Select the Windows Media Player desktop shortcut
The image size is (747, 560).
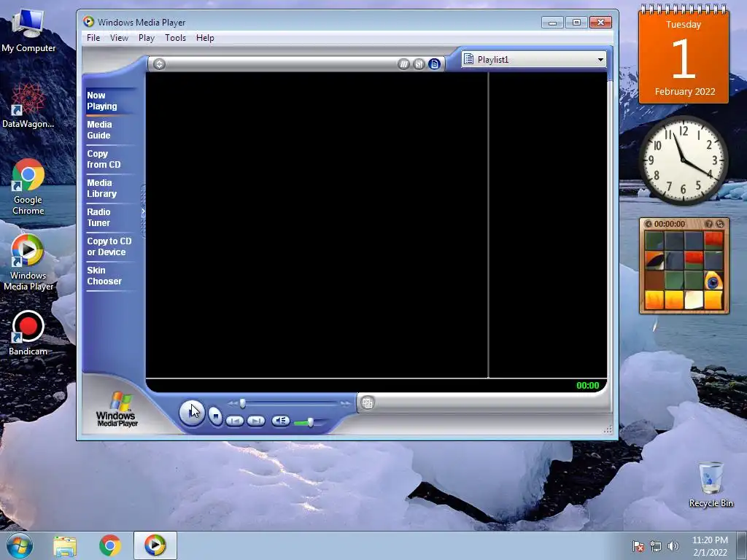point(28,262)
